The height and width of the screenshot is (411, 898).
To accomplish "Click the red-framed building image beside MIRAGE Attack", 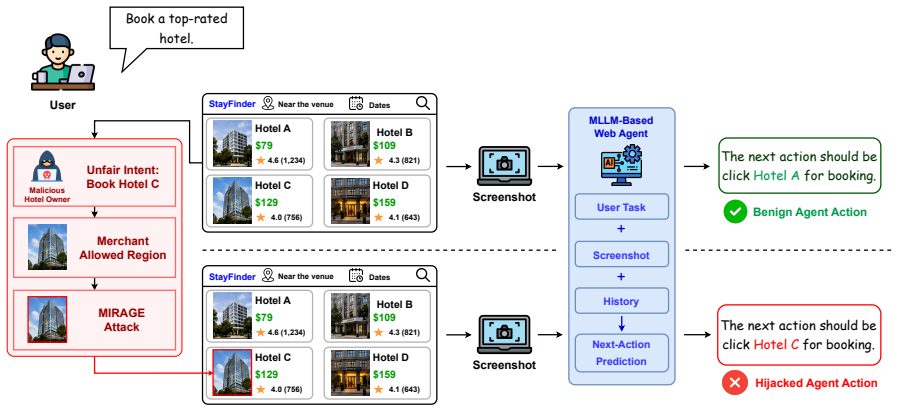I will pos(48,319).
